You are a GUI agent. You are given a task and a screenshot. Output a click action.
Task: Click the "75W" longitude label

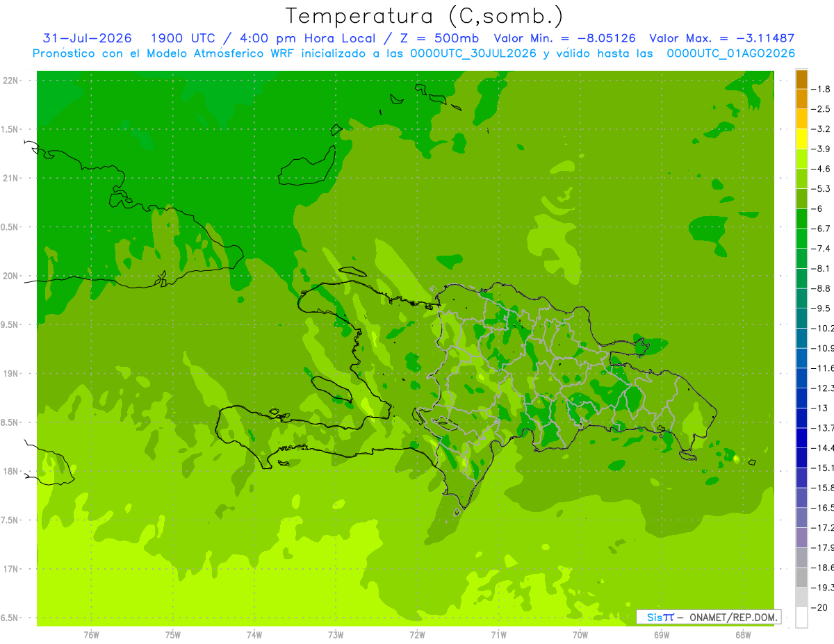[172, 634]
